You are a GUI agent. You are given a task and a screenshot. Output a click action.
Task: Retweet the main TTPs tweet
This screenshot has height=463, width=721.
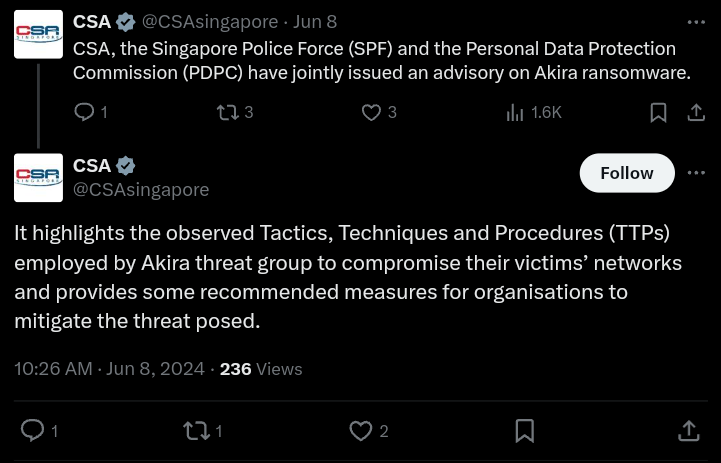203,431
